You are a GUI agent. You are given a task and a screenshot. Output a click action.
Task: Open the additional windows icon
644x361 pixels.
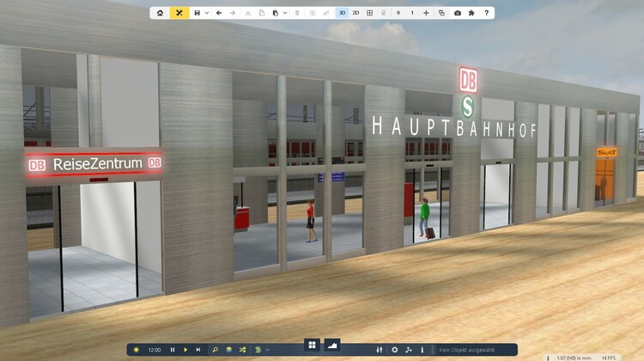click(441, 13)
